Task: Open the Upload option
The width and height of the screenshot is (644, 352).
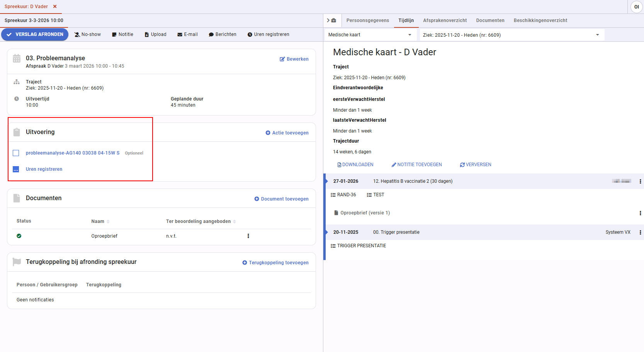Action: click(156, 34)
